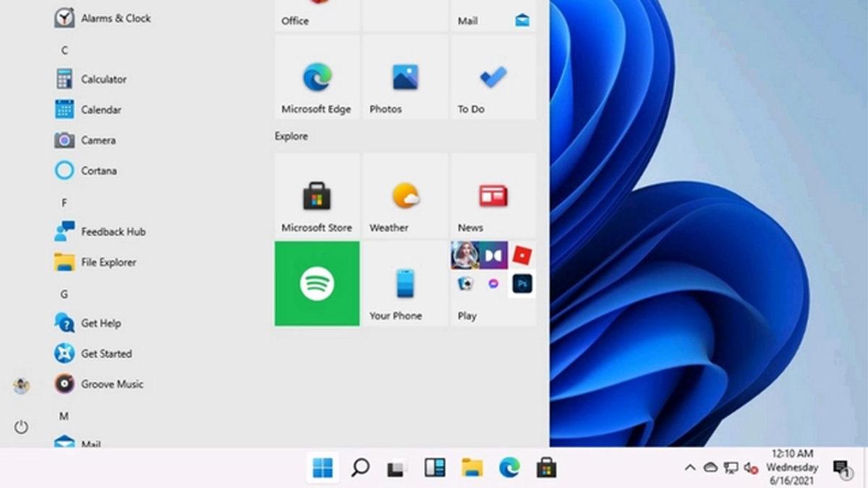The width and height of the screenshot is (868, 488).
Task: Open Spotify from its green Start menu tile
Action: [317, 283]
